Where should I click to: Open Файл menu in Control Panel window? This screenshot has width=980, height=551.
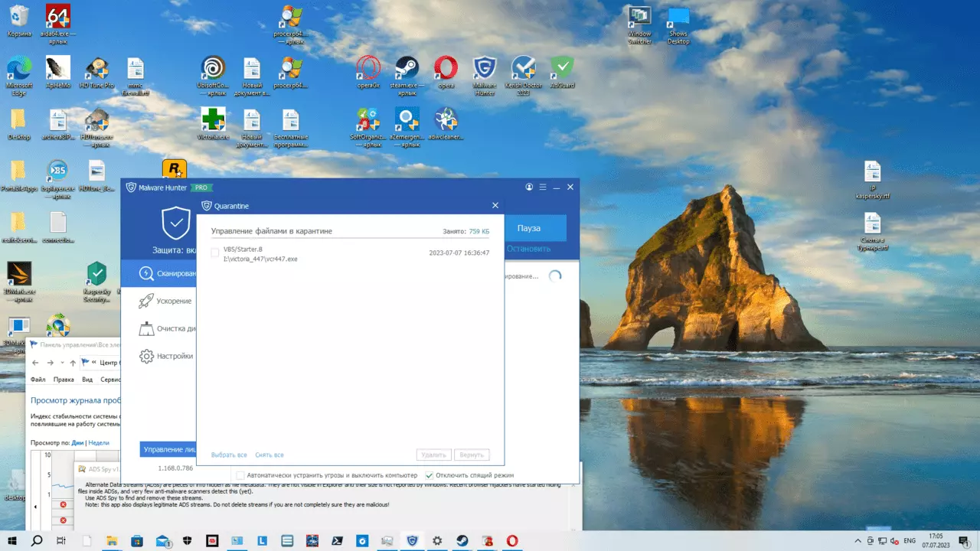coord(38,380)
